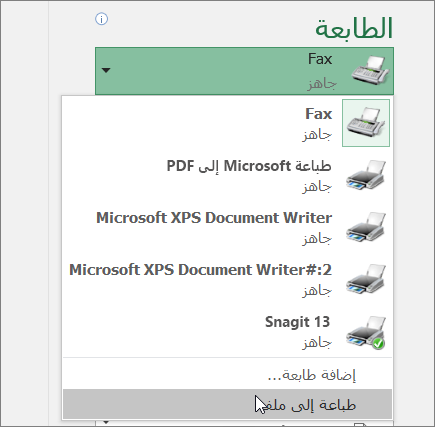This screenshot has height=427, width=435.
Task: Click the Microsoft XPS Document Writer#:2 printer icon
Action: coord(366,279)
